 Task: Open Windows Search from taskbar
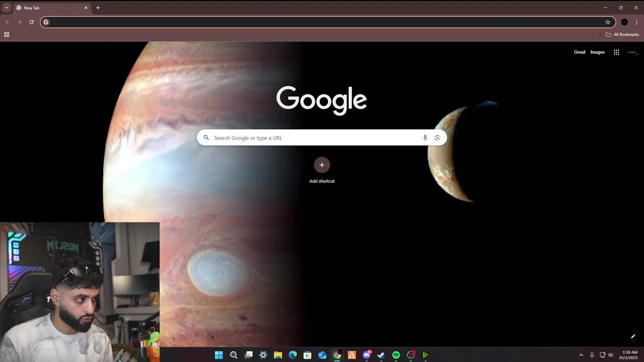click(233, 355)
